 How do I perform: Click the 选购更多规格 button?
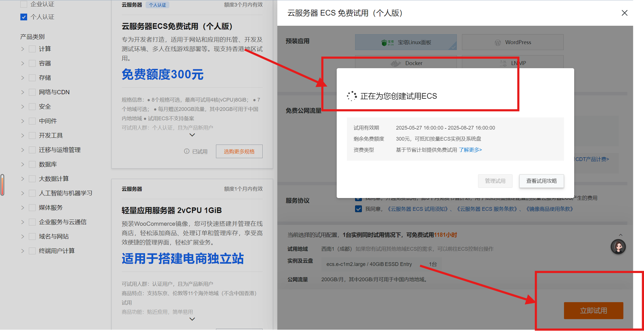(x=239, y=151)
